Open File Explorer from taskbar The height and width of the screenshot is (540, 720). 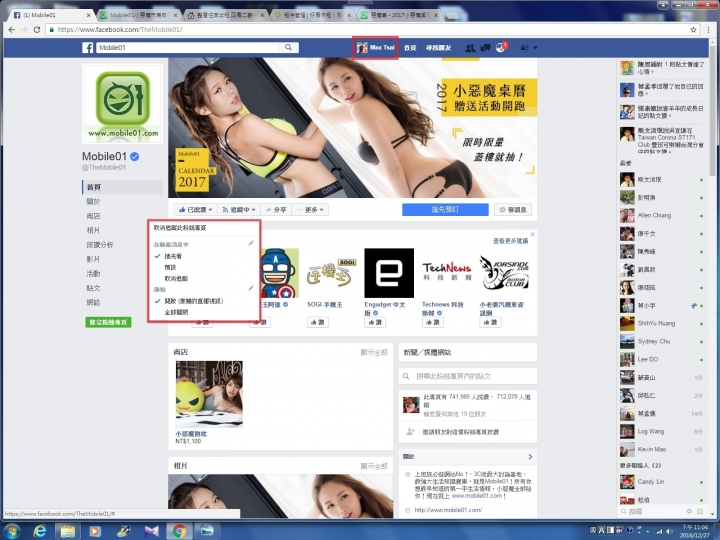click(68, 531)
